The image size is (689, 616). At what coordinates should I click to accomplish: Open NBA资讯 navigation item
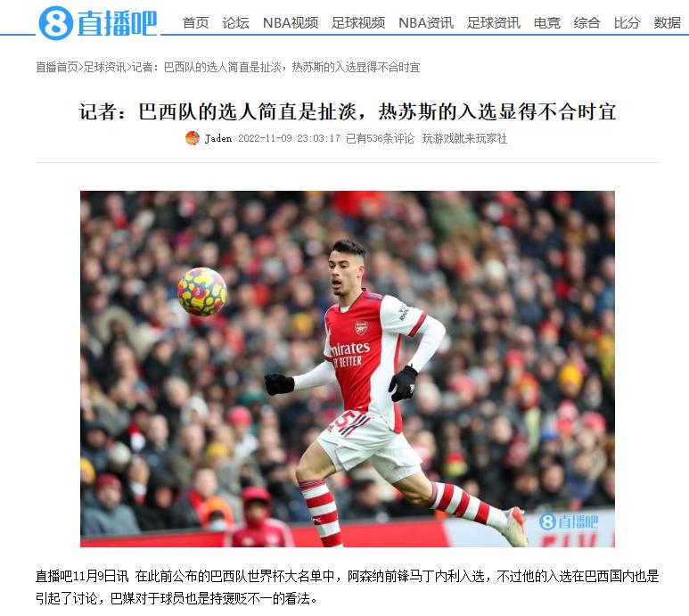tap(426, 23)
